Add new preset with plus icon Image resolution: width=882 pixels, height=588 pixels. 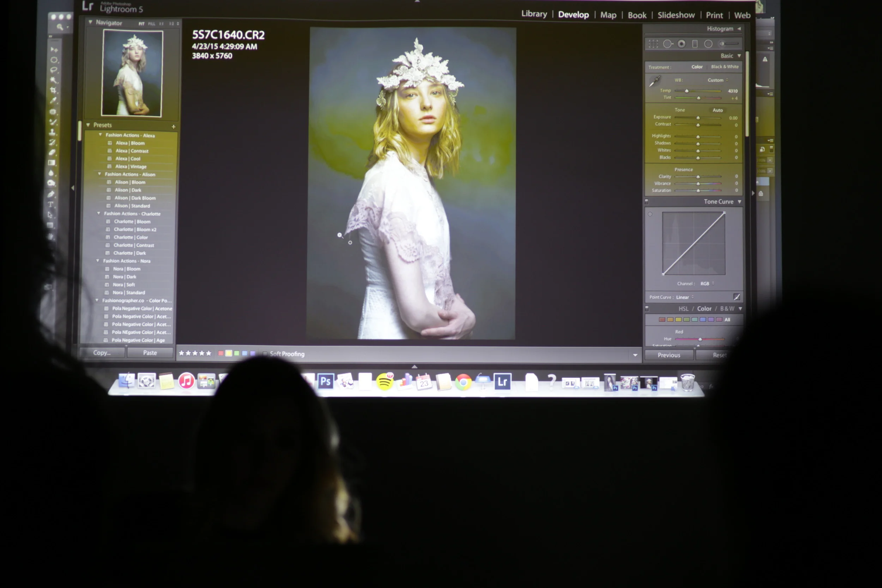(173, 127)
